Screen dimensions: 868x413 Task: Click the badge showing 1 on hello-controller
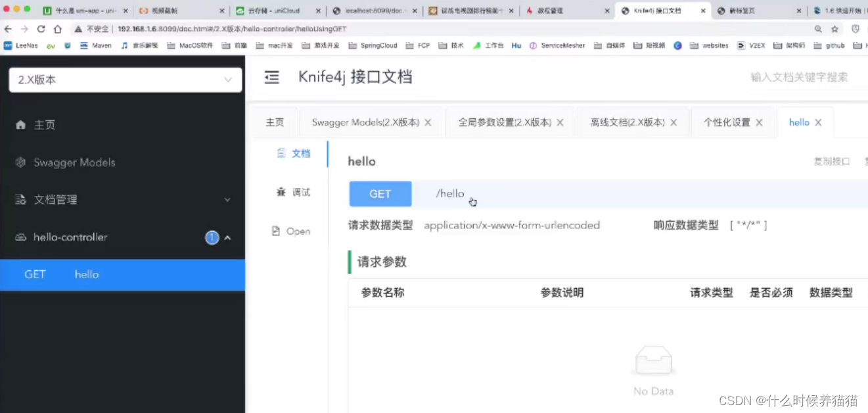click(x=212, y=237)
